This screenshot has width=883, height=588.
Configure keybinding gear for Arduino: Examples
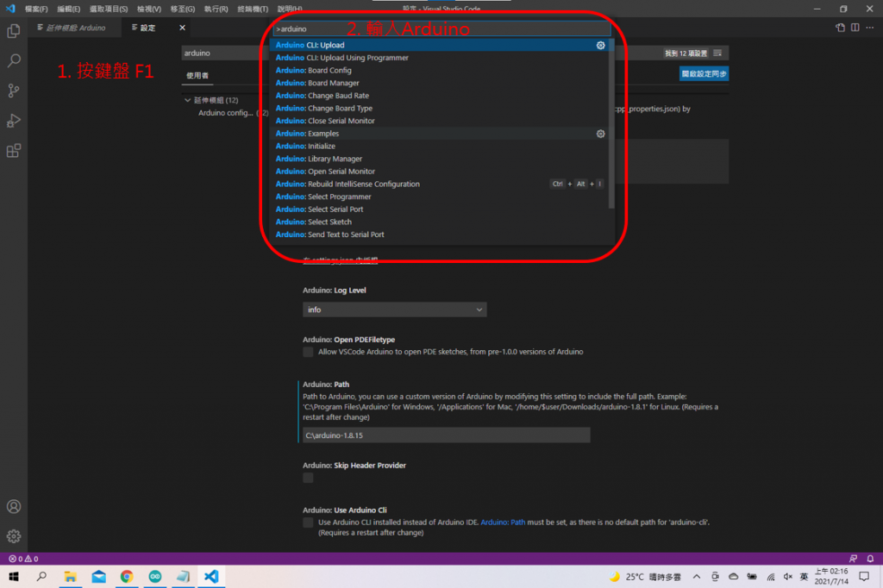click(x=600, y=134)
